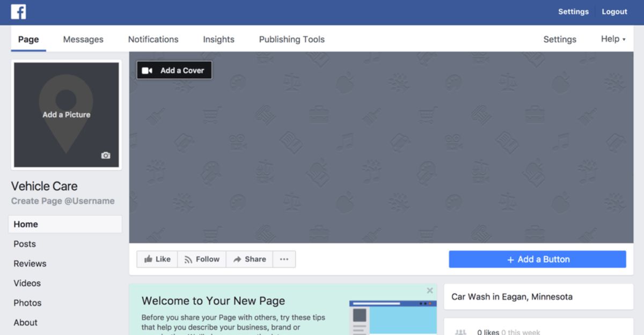Switch to the Page tab
Image resolution: width=644 pixels, height=335 pixels.
(28, 39)
